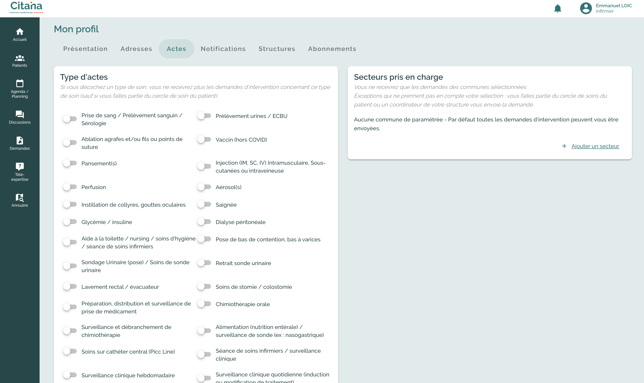Enable the Aérosol(s) switch
This screenshot has height=383, width=644.
pos(204,187)
